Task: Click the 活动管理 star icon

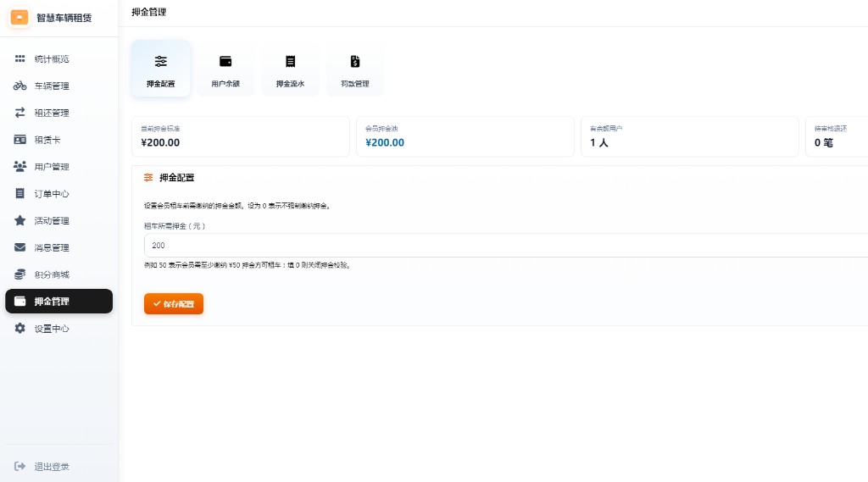Action: point(20,220)
